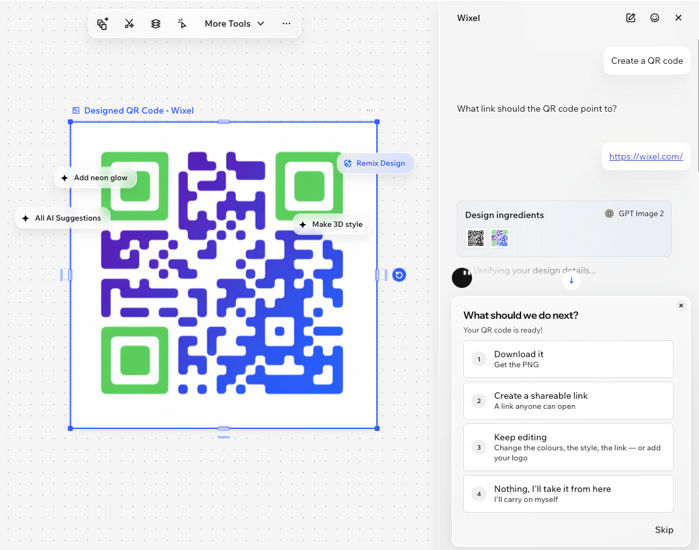Click the Wixel panel title
Viewport: 699px width, 550px height.
[469, 18]
